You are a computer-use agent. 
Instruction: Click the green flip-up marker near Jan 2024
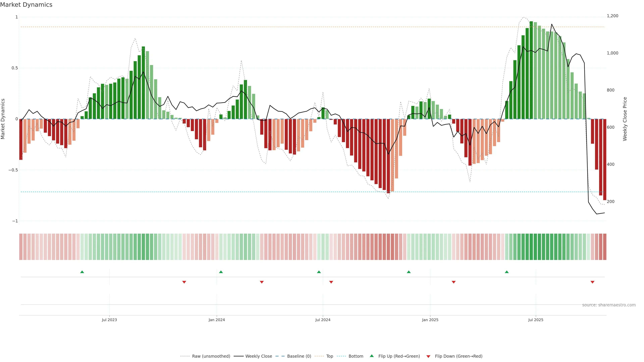pyautogui.click(x=221, y=272)
